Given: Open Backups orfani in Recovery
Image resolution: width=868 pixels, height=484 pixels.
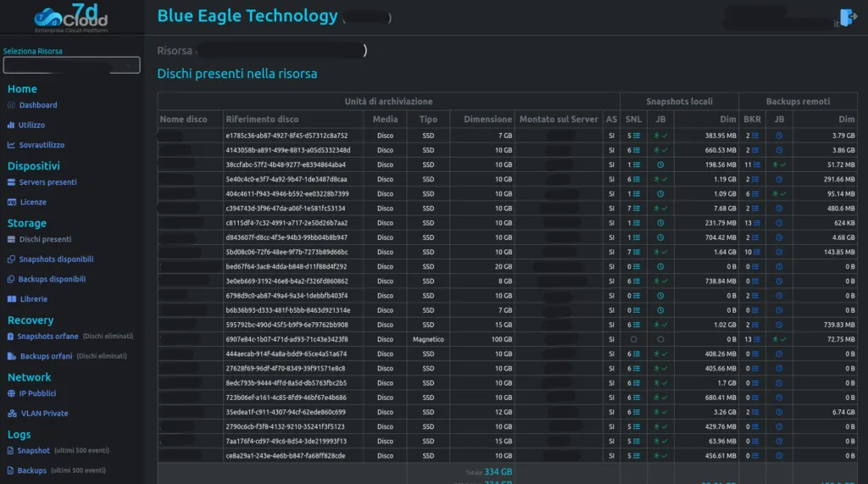Looking at the screenshot, I should point(46,356).
